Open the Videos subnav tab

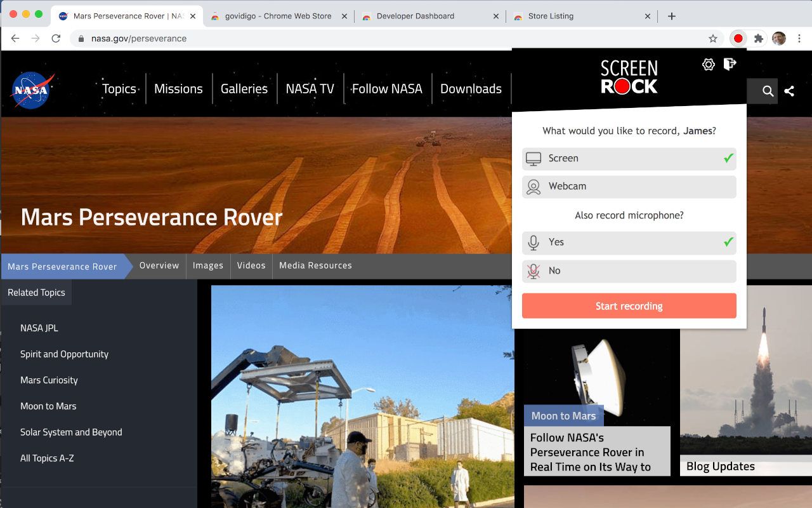click(x=251, y=265)
